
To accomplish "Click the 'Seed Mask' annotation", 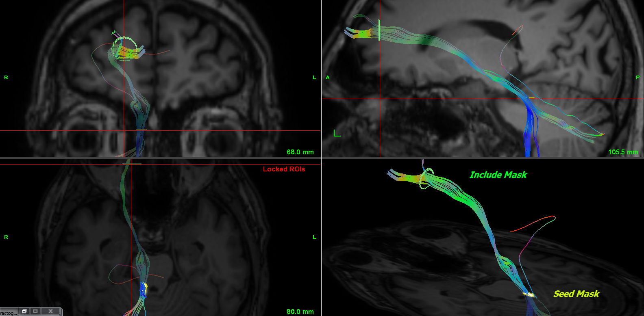I will [576, 294].
